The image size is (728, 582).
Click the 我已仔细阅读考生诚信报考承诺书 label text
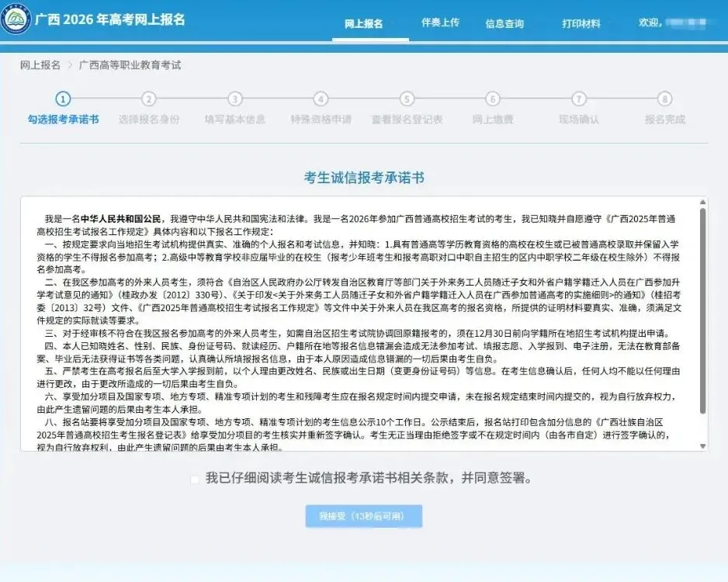369,478
